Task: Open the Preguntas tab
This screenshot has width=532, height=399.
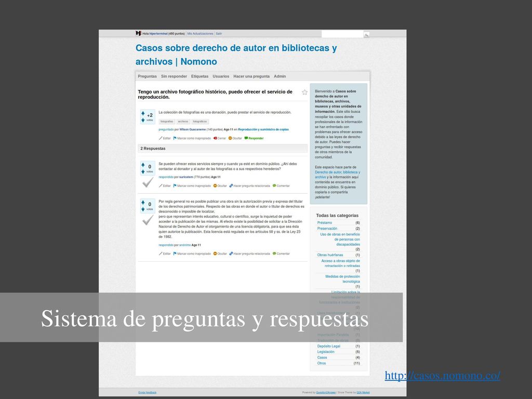Action: [x=147, y=76]
